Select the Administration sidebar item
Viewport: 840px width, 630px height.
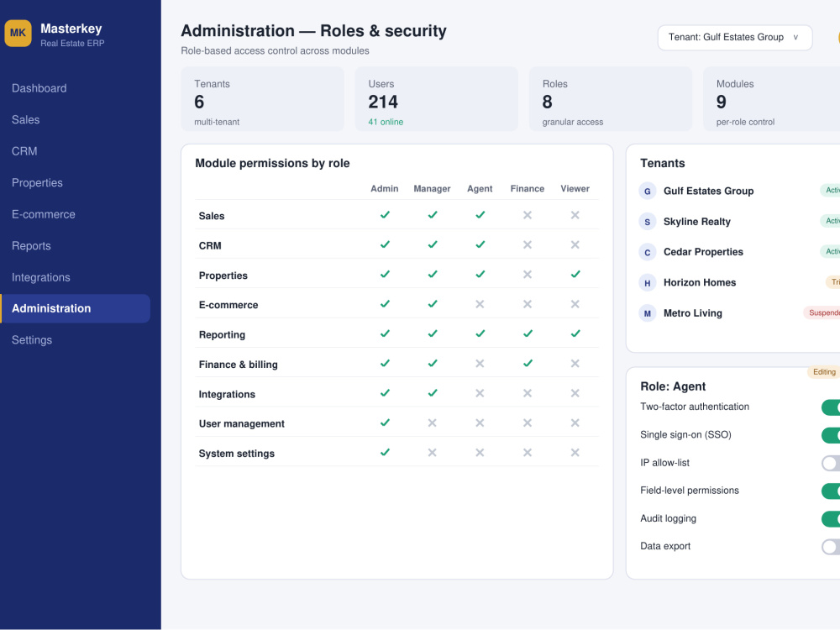75,308
